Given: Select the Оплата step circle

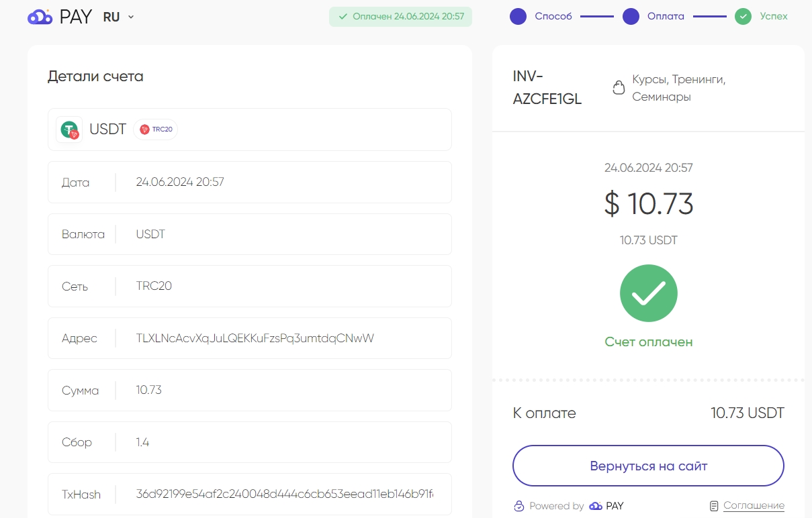Looking at the screenshot, I should click(631, 17).
